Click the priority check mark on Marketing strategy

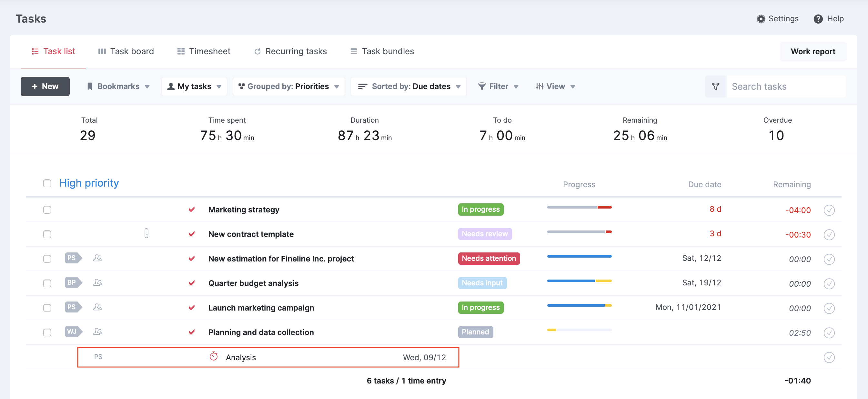coord(192,209)
